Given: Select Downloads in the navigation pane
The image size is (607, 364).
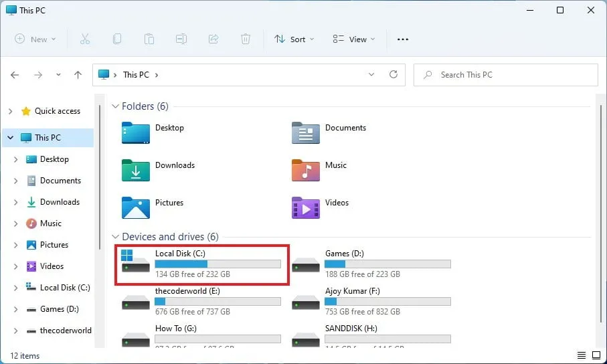Looking at the screenshot, I should [x=60, y=202].
